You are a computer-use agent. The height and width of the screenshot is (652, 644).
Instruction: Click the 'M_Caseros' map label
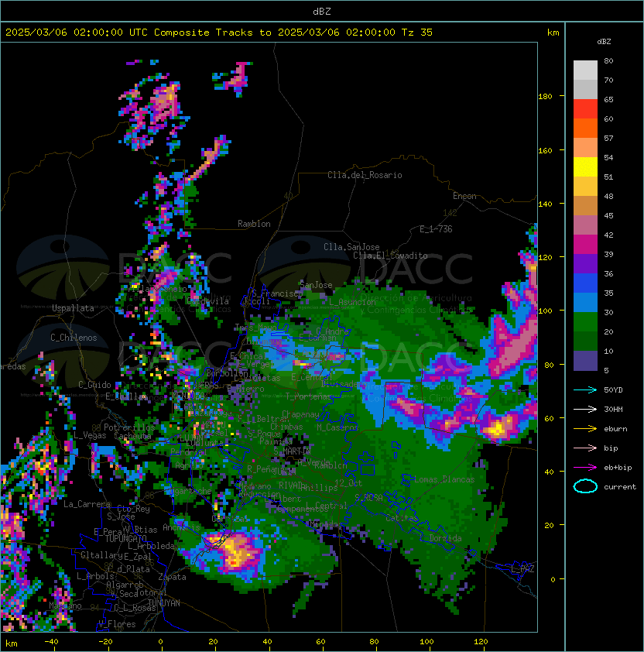click(337, 427)
